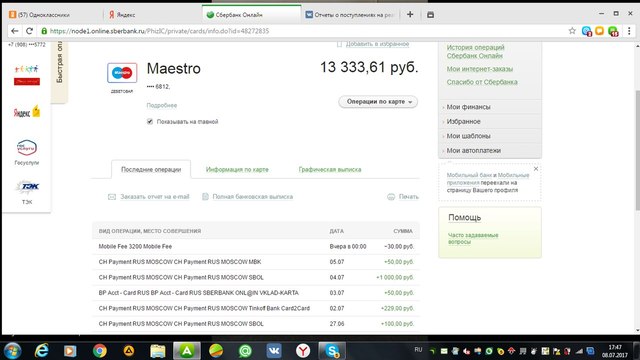Click the Заказать отчет на e-mail link

point(155,197)
